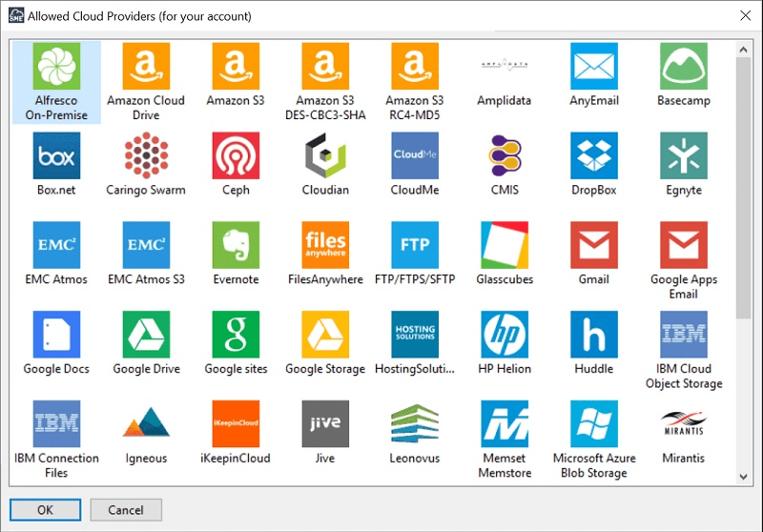Select the Amplidata provider icon
Screen dimensions: 763x532
click(505, 66)
